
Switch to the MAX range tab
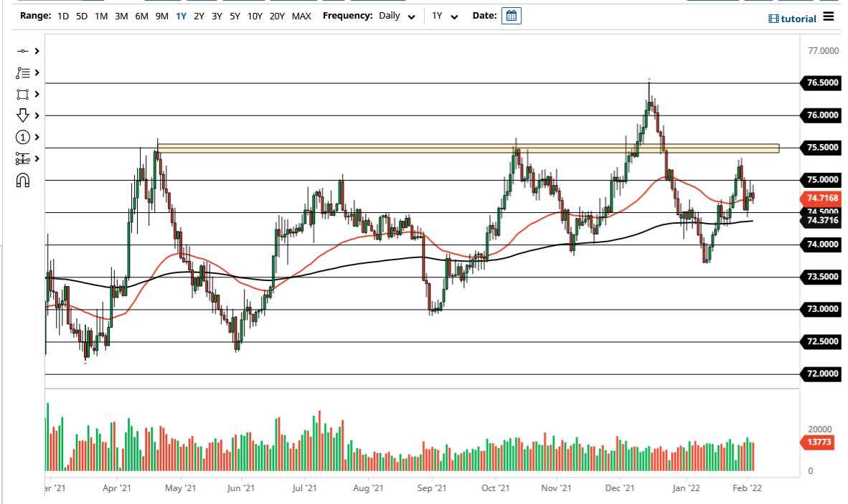[301, 15]
